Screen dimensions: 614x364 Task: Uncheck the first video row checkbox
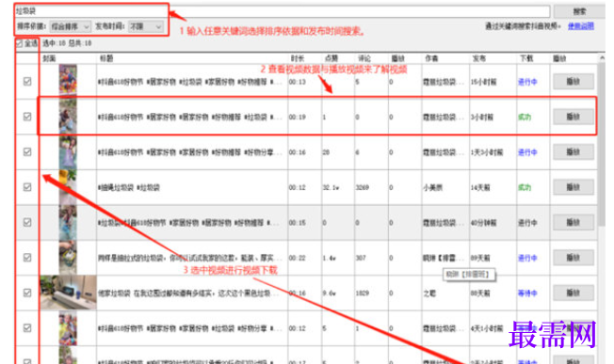27,81
